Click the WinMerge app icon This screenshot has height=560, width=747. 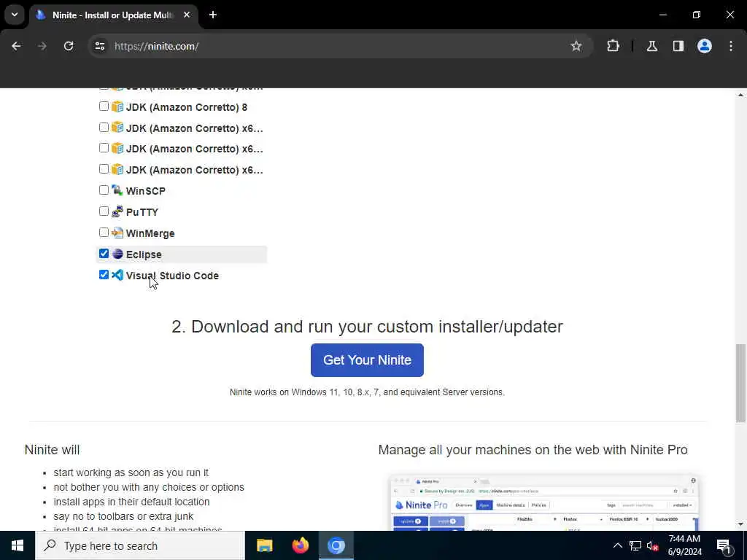(117, 233)
